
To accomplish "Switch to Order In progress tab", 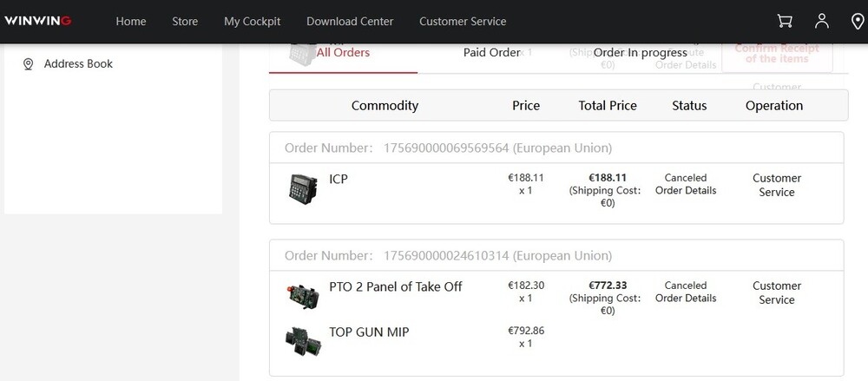I will point(640,53).
